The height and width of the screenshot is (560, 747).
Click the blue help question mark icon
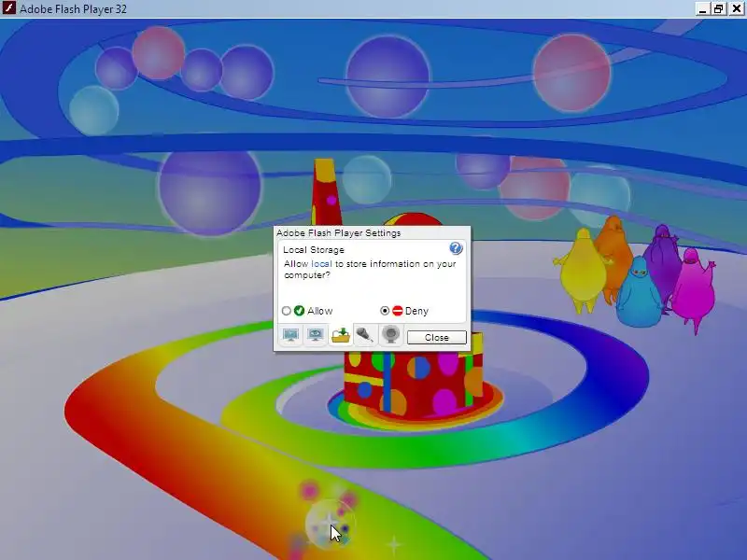pos(456,248)
